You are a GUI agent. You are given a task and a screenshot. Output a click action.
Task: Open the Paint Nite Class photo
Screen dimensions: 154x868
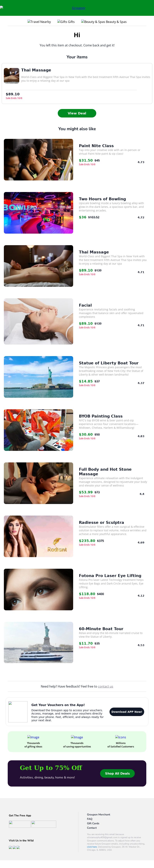38,159
